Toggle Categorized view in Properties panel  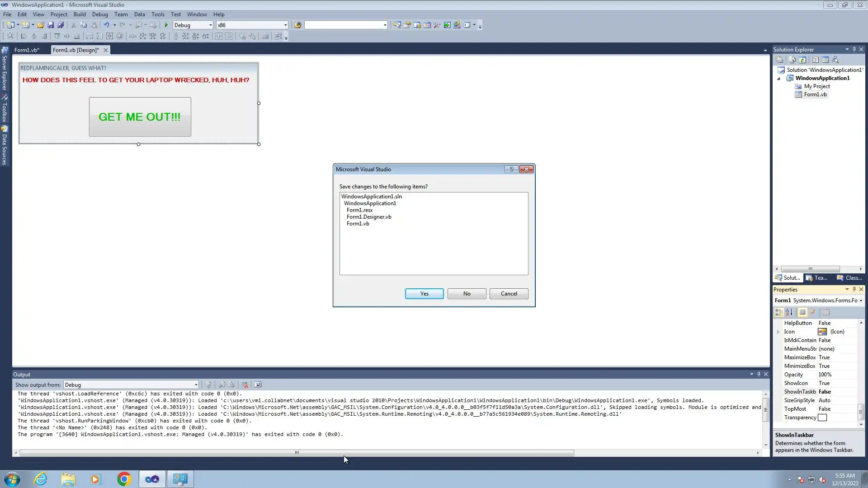779,312
